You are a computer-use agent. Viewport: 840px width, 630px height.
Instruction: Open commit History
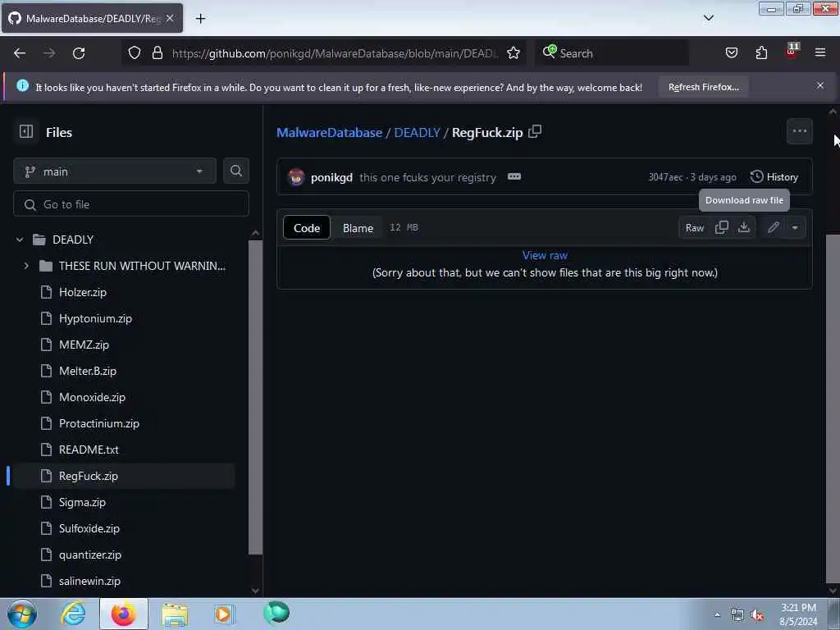(x=774, y=177)
